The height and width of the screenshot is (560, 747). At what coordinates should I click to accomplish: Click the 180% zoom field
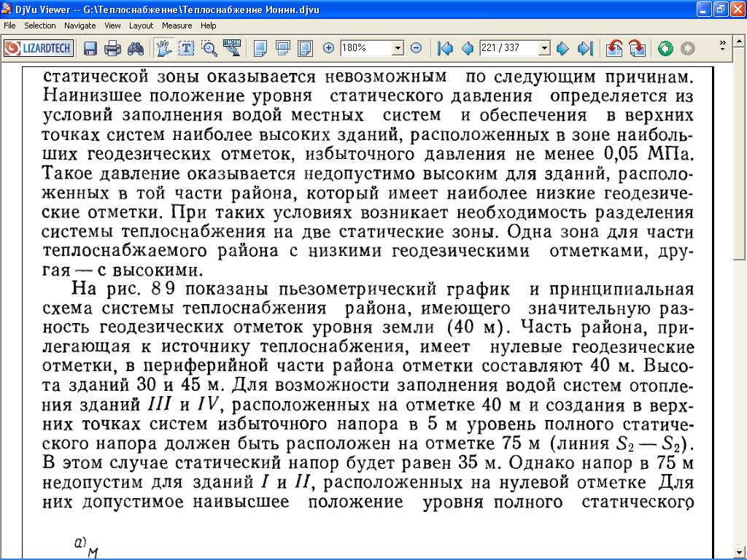tap(366, 48)
